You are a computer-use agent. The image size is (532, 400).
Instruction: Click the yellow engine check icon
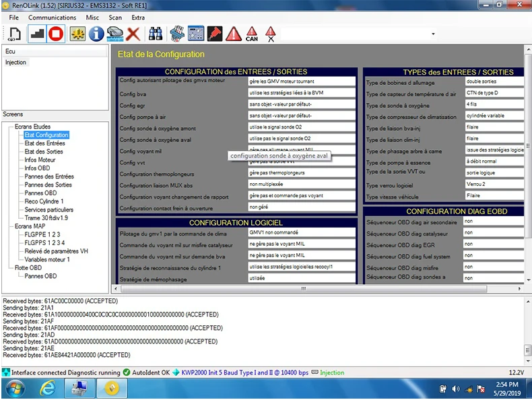point(77,34)
